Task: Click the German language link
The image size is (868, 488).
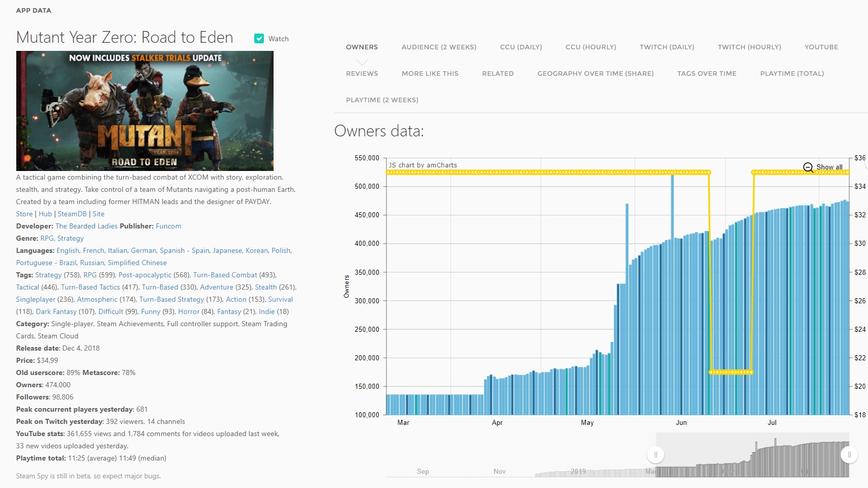Action: pyautogui.click(x=143, y=250)
